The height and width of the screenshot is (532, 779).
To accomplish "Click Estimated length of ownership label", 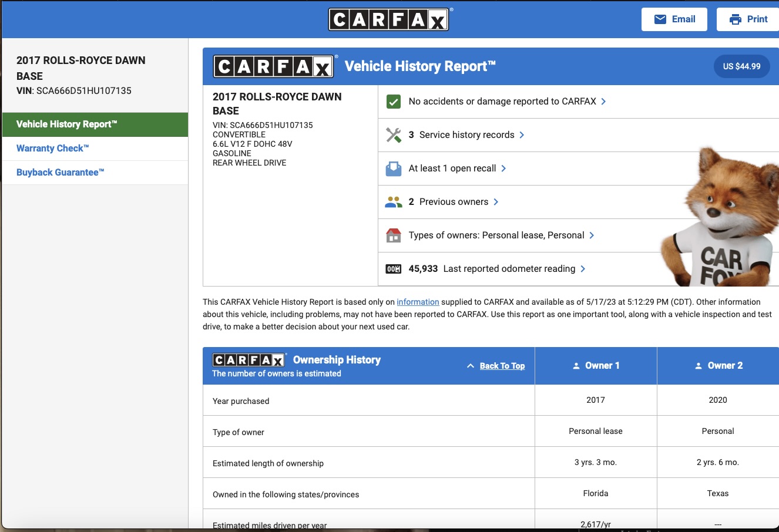I will pos(268,463).
